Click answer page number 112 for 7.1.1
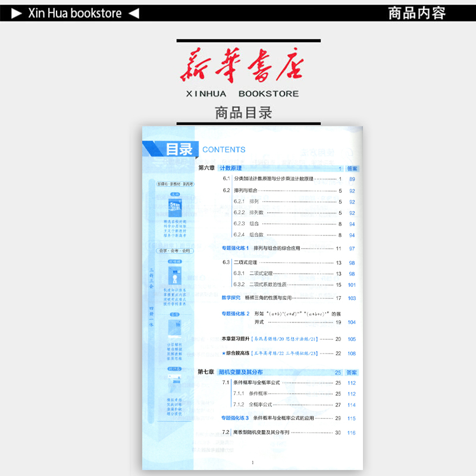Image resolution: width=476 pixels, height=476 pixels. point(351,393)
